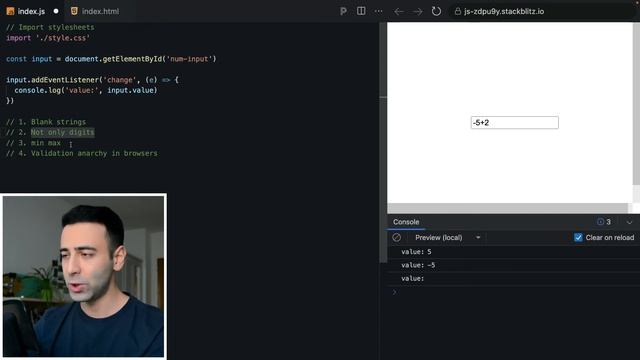The height and width of the screenshot is (360, 640).
Task: Clear the console output
Action: (x=396, y=238)
